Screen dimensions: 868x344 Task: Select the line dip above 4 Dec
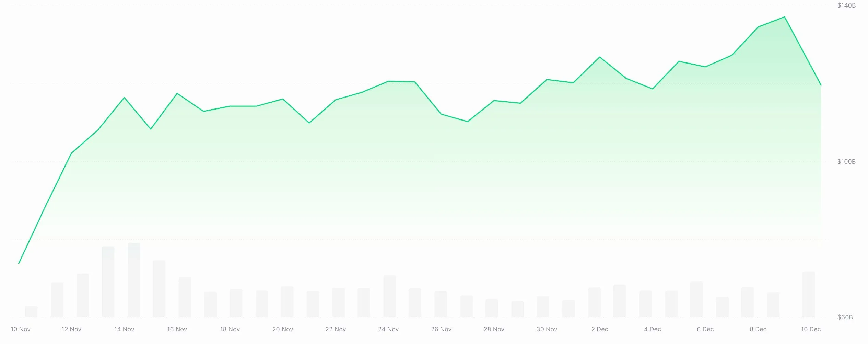tap(653, 89)
